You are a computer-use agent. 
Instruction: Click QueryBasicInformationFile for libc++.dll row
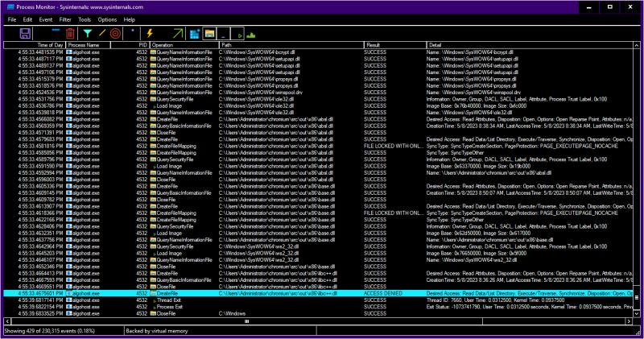click(x=184, y=280)
